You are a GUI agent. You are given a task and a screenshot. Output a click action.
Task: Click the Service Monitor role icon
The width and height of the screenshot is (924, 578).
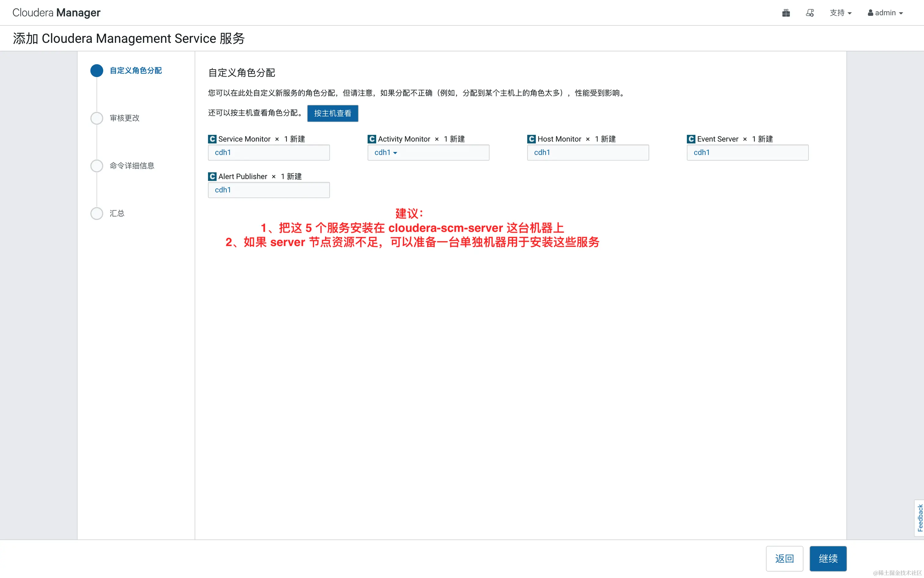click(212, 139)
